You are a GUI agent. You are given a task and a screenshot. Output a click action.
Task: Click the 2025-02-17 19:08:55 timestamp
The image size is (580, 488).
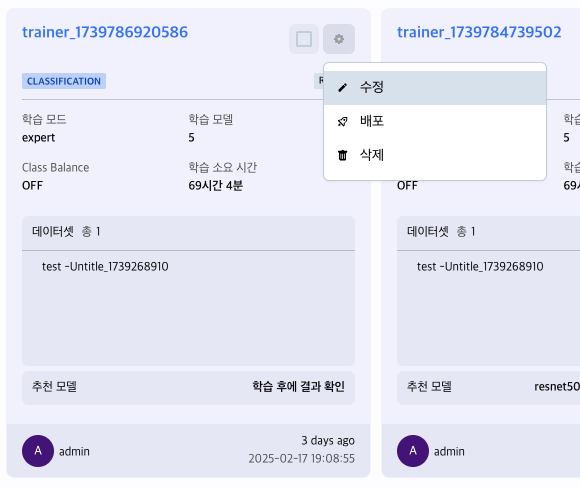click(301, 458)
